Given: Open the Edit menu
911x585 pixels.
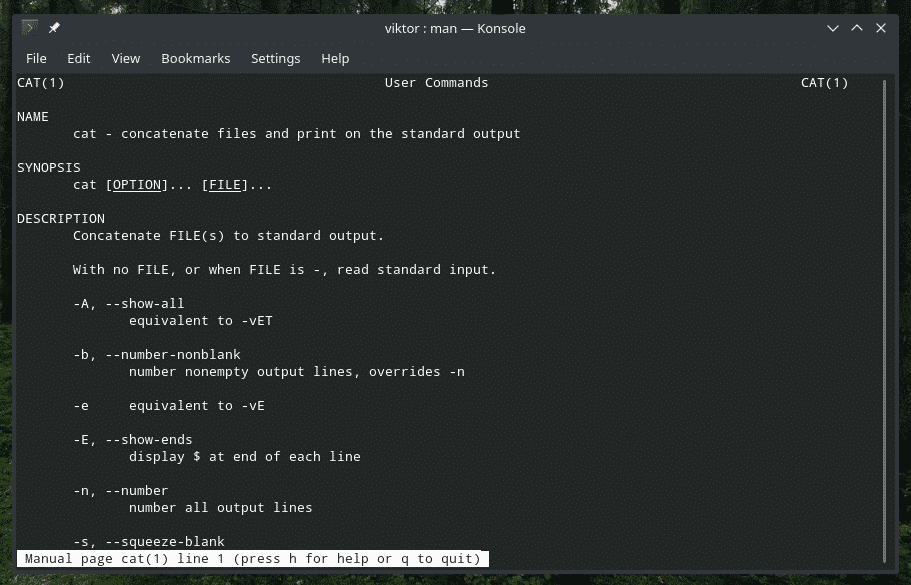Looking at the screenshot, I should [x=78, y=59].
